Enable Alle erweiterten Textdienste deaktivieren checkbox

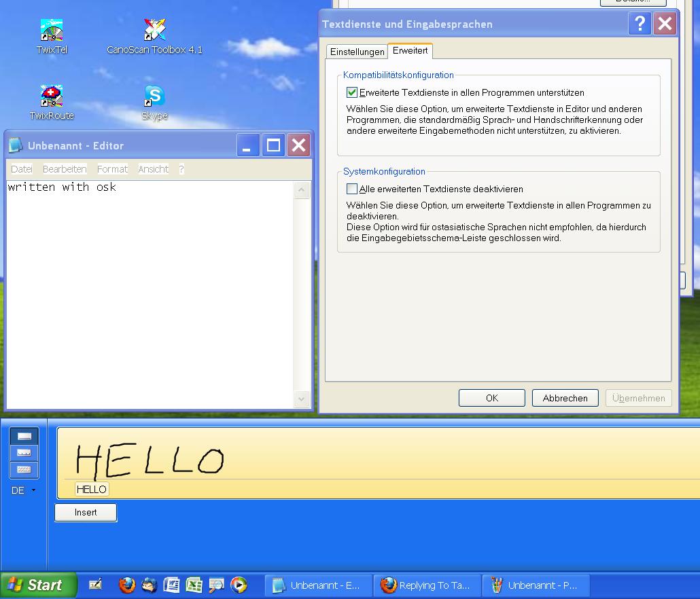pos(352,189)
